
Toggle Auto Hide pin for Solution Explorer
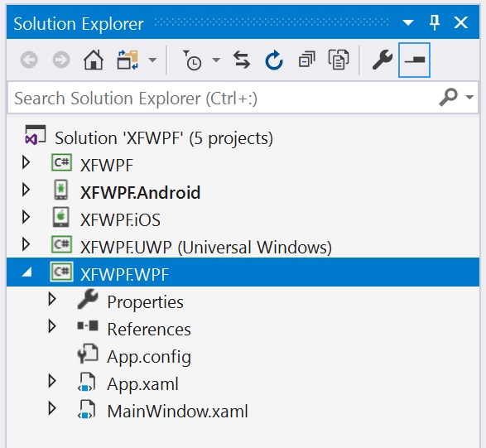point(435,22)
